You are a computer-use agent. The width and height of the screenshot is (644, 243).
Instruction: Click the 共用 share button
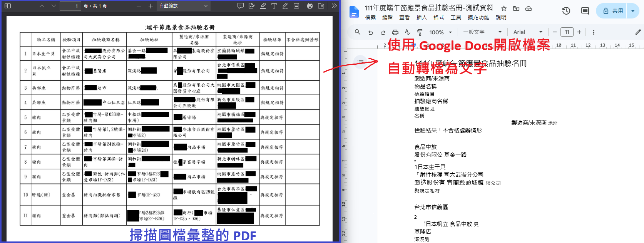pos(612,11)
